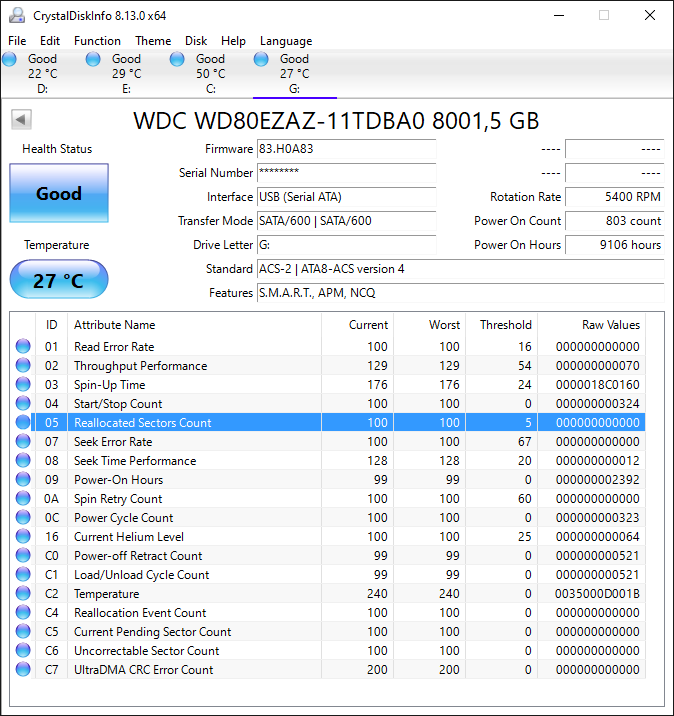Click the status orb of Power-off Retract Count
Viewport: 674px width, 716px height.
point(23,555)
